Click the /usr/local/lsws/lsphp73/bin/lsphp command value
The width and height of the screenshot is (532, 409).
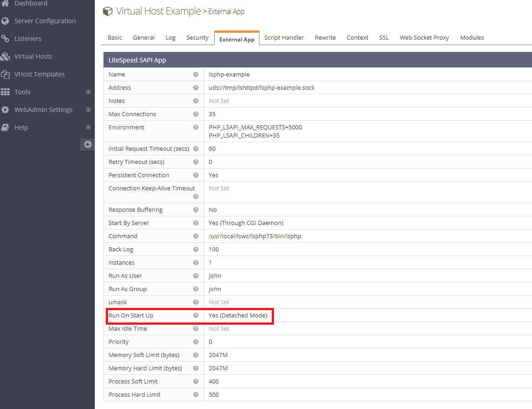pos(255,236)
